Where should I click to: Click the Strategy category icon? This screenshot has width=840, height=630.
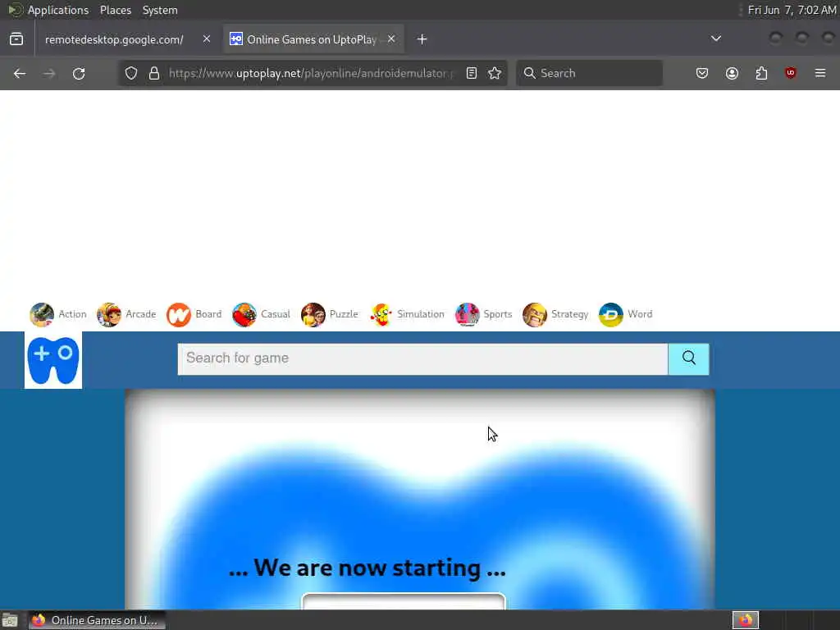(535, 314)
